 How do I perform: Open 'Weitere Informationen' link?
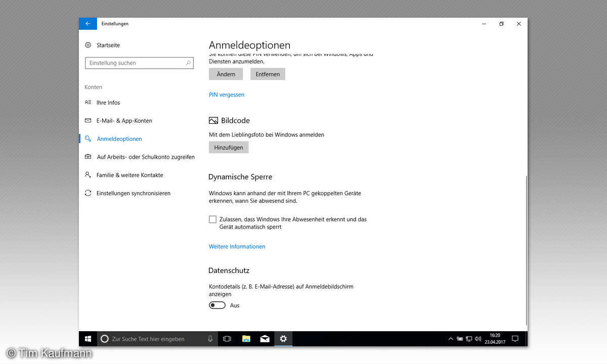click(x=237, y=247)
